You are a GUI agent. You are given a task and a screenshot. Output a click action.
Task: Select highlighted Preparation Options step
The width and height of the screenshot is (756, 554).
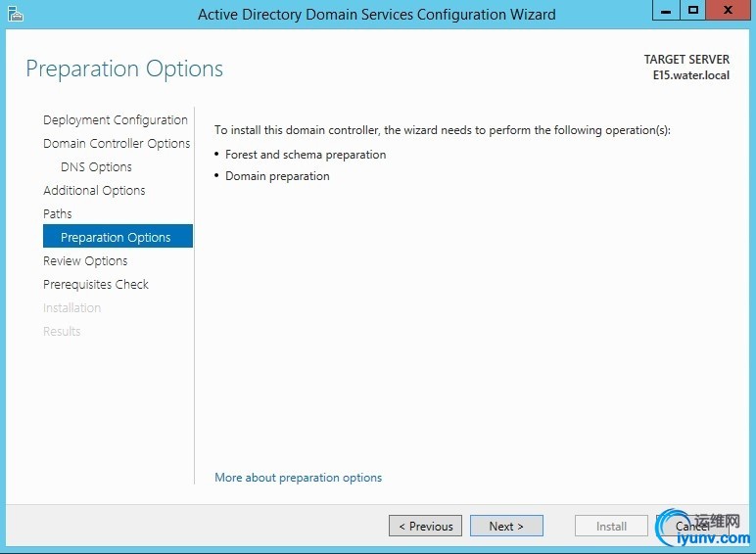tap(118, 236)
